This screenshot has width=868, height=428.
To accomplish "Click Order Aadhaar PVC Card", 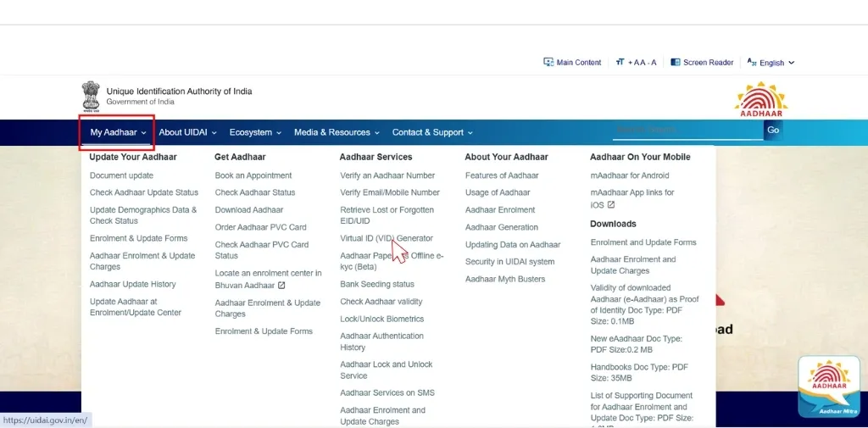I will coord(261,227).
